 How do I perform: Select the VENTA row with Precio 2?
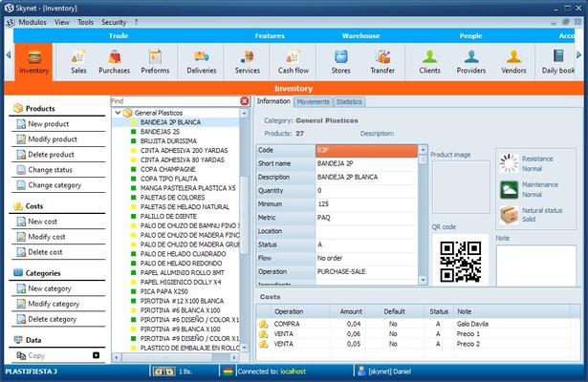(x=418, y=344)
